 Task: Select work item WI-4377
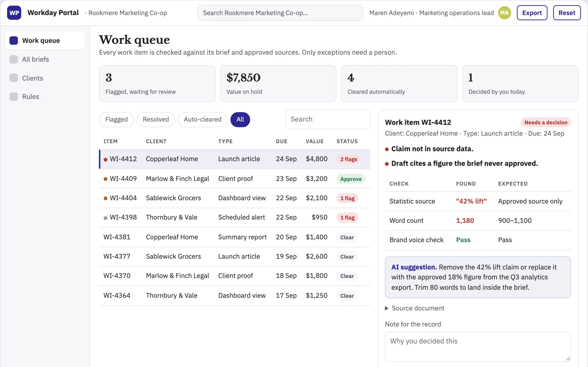point(234,256)
